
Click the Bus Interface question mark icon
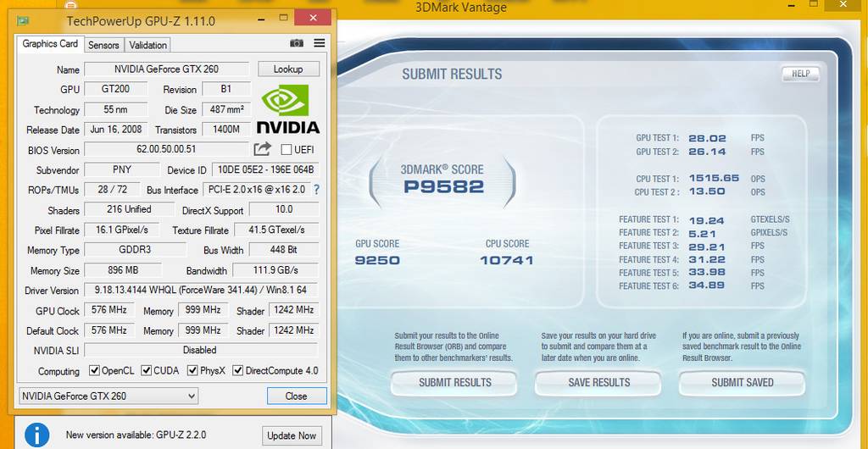tap(316, 190)
